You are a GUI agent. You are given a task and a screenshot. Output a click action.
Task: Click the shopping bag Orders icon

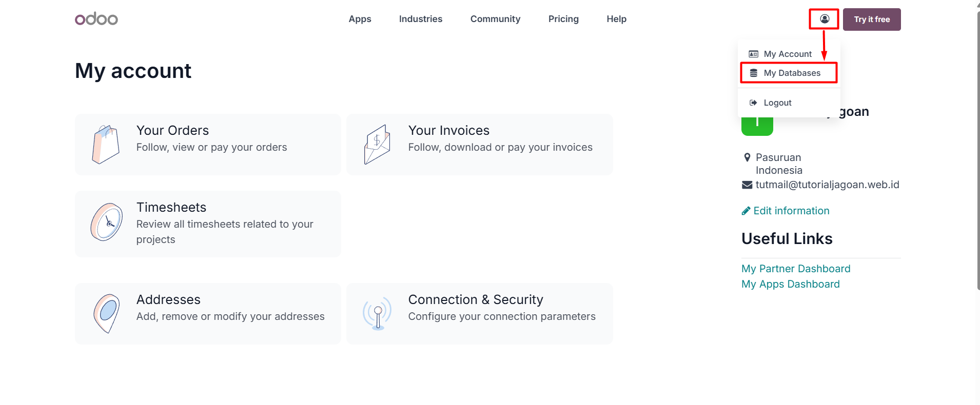point(106,145)
